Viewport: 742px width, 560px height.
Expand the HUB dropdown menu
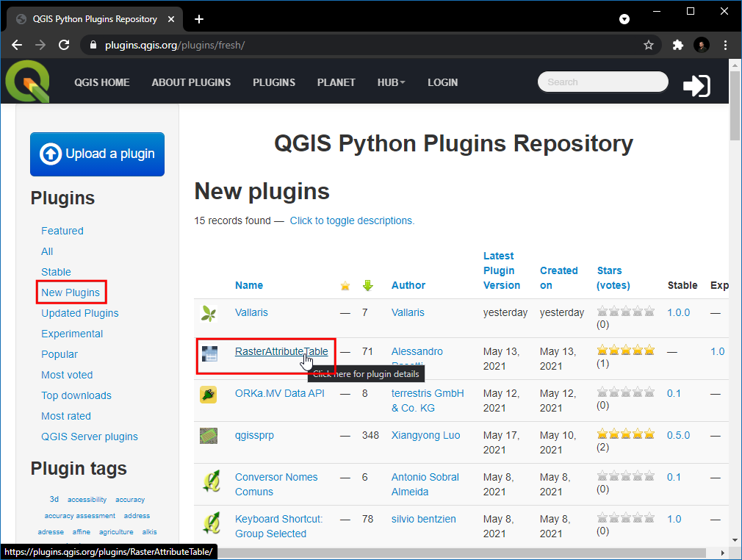point(391,82)
